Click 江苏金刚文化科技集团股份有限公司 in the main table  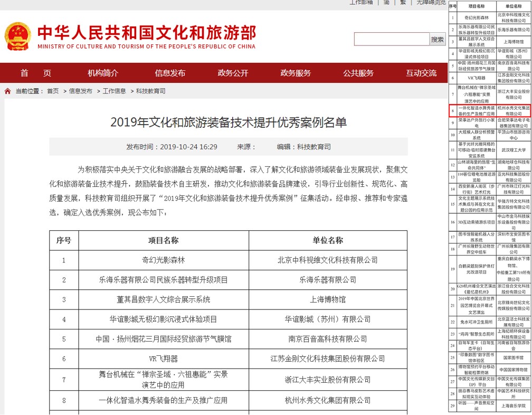tap(328, 359)
